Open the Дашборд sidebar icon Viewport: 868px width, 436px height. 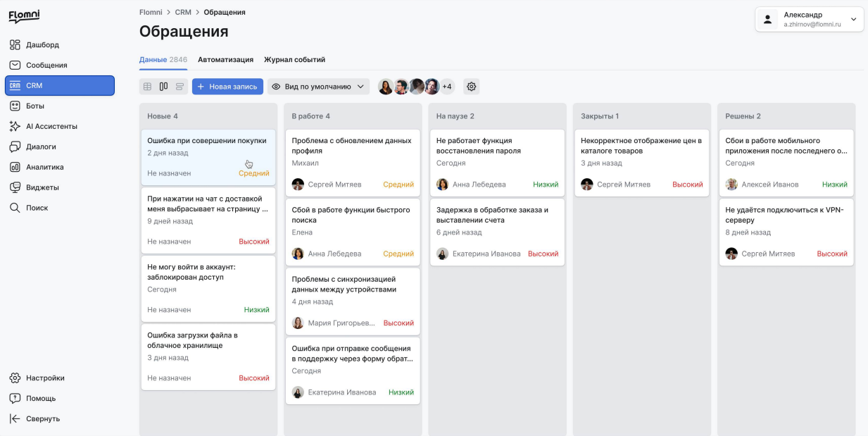pos(15,44)
